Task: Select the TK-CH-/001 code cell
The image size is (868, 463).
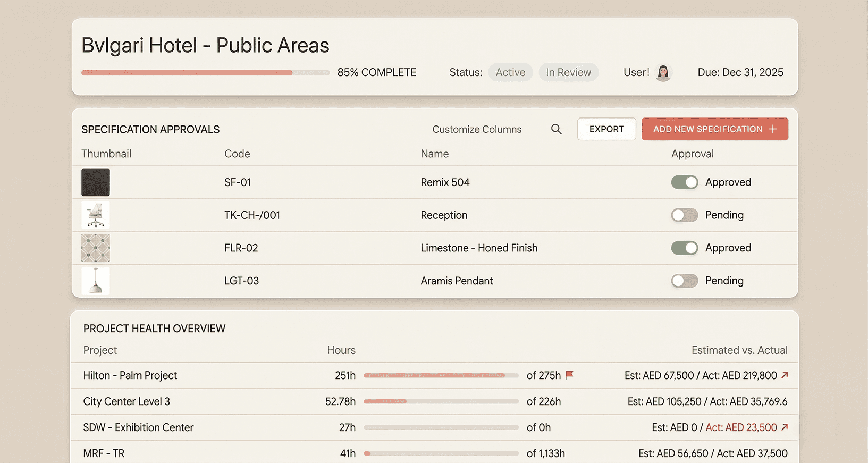Action: coord(252,215)
